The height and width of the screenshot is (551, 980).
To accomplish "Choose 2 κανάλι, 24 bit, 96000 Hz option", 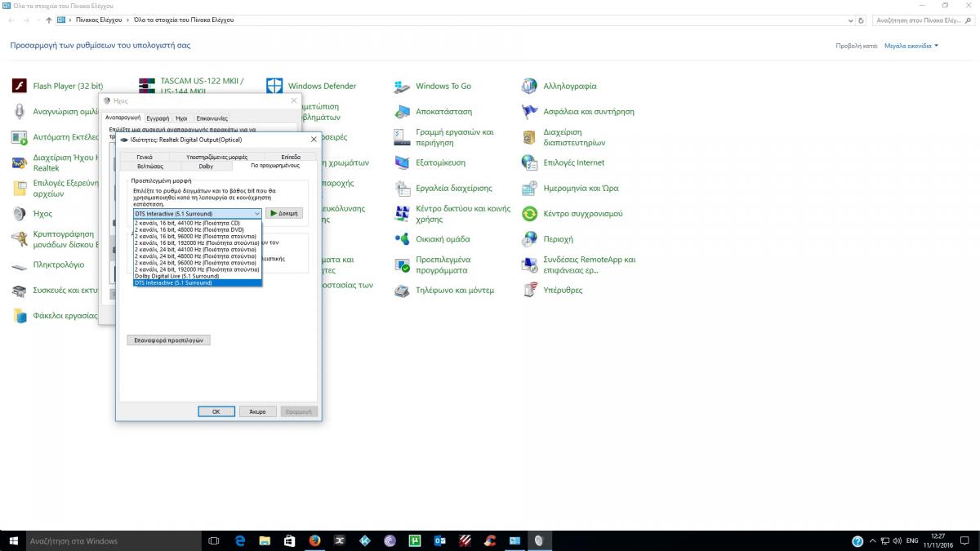I will tap(198, 263).
